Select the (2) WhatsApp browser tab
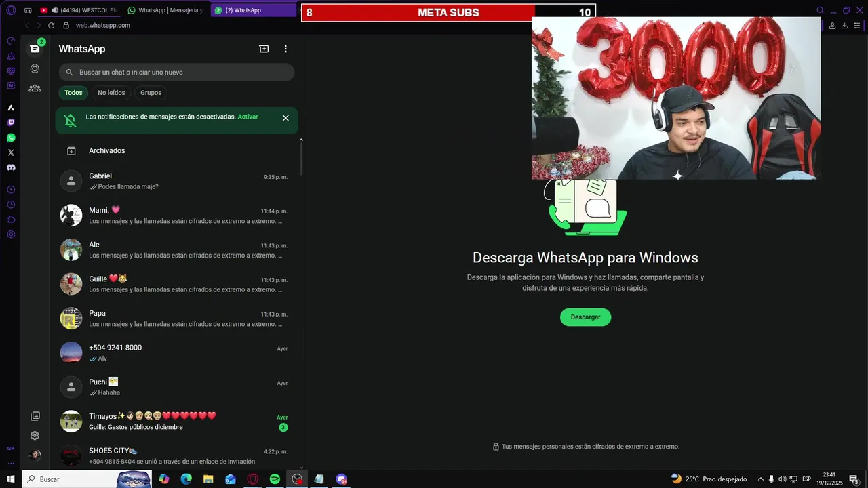Viewport: 868px width, 488px height. (x=253, y=10)
